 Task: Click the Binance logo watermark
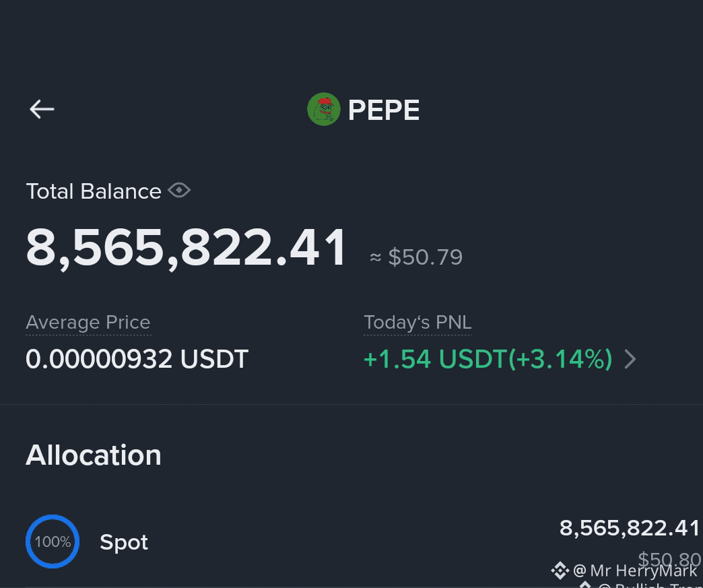[560, 570]
